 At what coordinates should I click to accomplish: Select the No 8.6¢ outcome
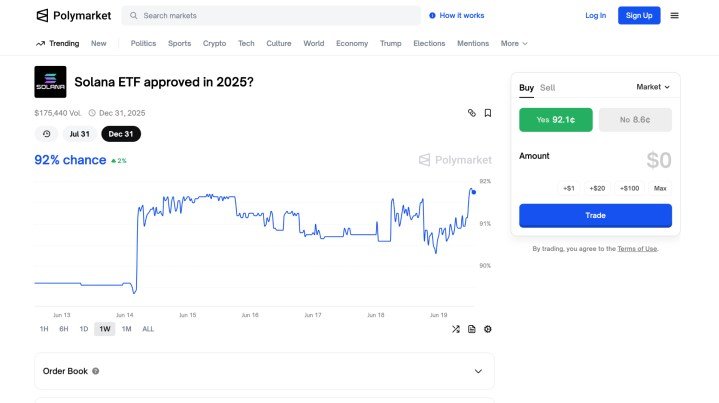coord(635,120)
